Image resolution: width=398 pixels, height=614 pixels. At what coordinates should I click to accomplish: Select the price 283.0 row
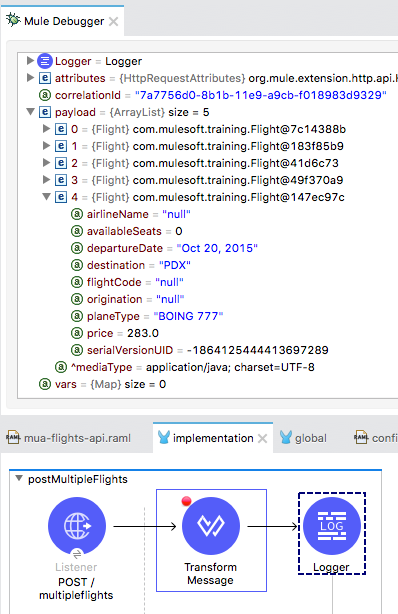123,333
